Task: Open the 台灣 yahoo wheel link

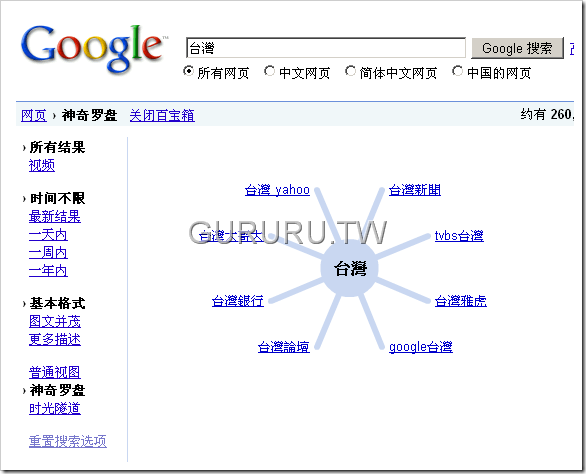Action: (277, 190)
